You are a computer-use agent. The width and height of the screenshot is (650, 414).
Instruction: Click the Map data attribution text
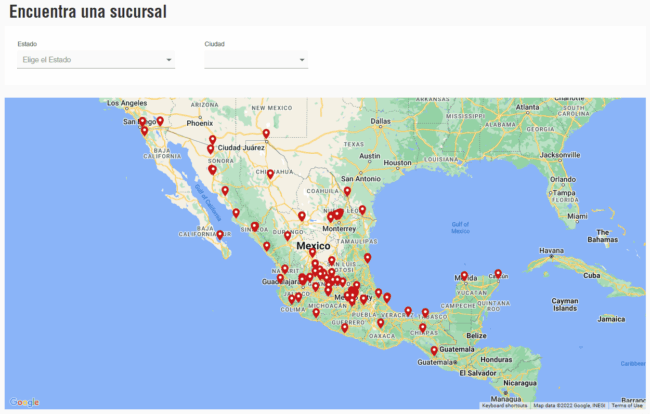tap(569, 405)
